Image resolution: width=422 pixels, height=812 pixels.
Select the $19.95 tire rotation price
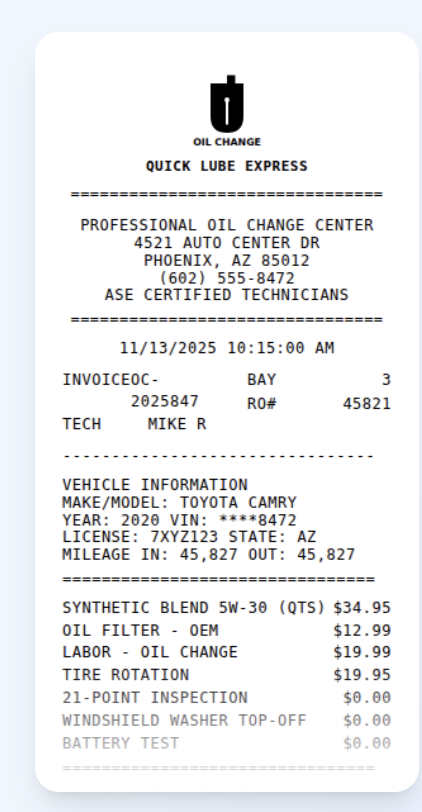[x=362, y=675]
